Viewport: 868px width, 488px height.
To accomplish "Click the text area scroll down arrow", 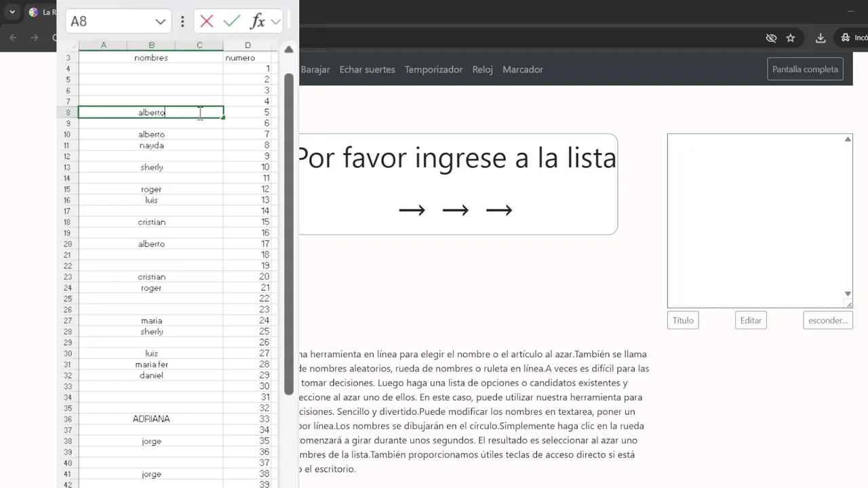I will click(848, 293).
